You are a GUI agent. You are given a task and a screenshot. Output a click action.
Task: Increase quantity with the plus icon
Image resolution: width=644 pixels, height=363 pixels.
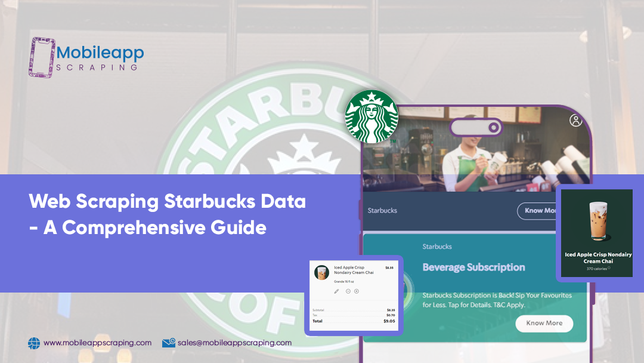[x=357, y=291]
